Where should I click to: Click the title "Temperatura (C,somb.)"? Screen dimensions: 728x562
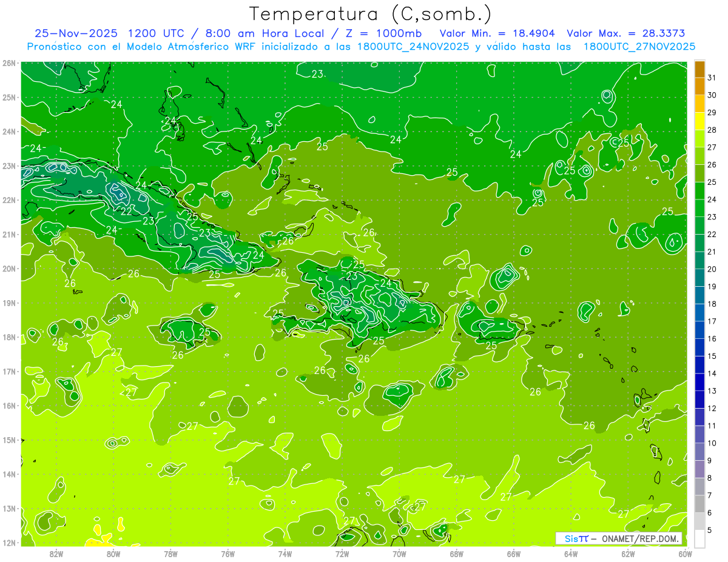pos(371,15)
